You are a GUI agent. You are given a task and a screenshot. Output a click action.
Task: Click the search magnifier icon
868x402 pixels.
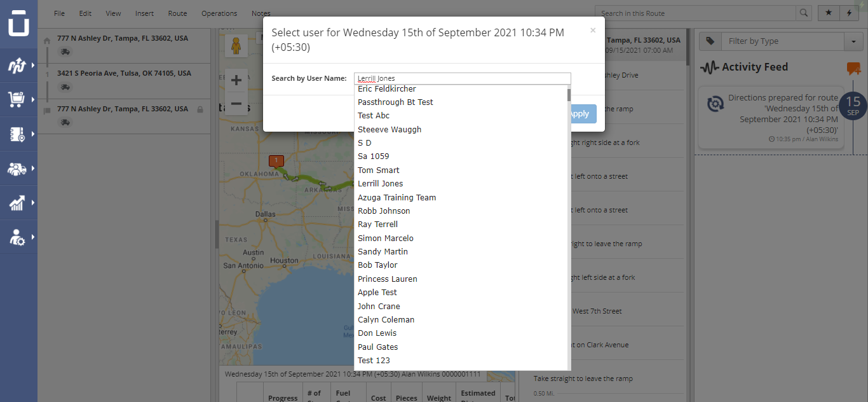[x=804, y=13]
